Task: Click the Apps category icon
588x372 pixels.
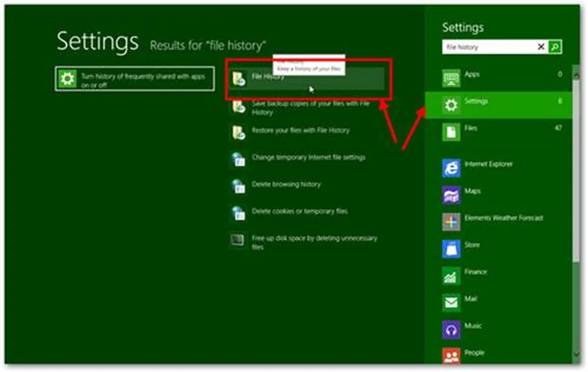Action: pyautogui.click(x=451, y=78)
